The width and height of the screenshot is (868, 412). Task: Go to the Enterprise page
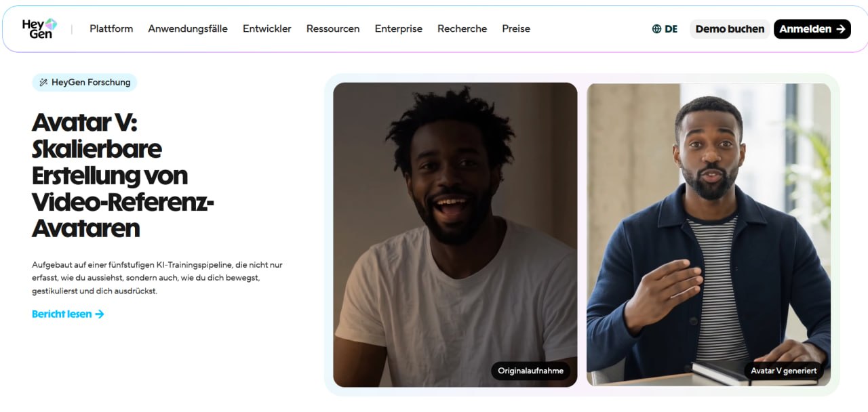[399, 29]
